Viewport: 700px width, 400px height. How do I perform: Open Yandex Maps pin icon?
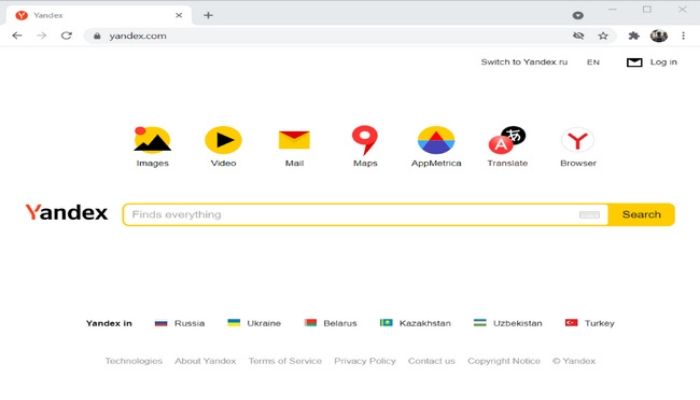(365, 140)
